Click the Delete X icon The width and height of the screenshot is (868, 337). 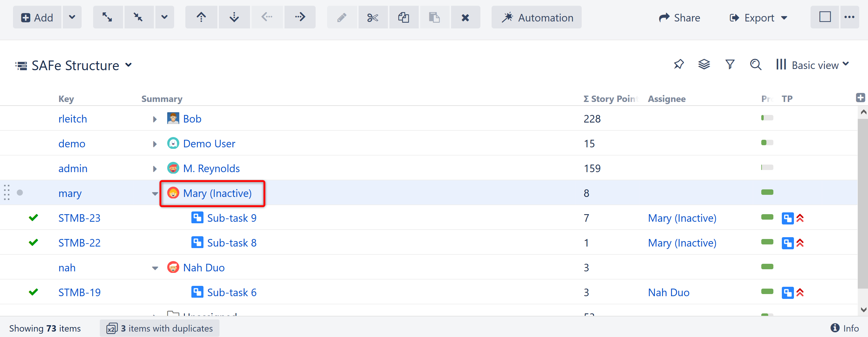click(465, 17)
